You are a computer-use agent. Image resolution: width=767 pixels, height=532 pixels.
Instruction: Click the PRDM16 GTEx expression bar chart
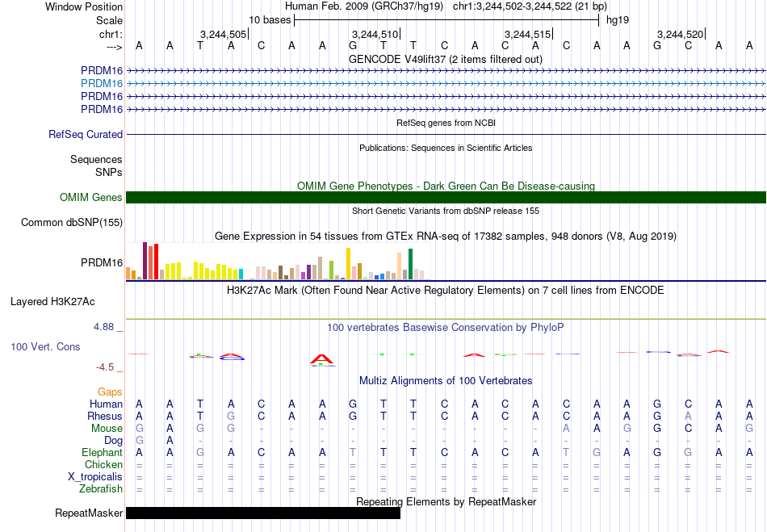tap(279, 262)
